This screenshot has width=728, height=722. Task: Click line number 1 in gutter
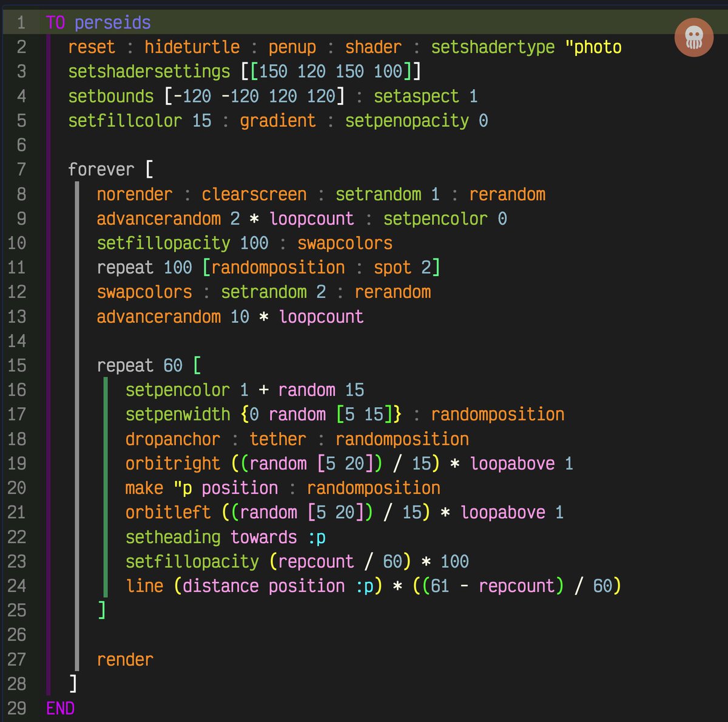(x=21, y=23)
